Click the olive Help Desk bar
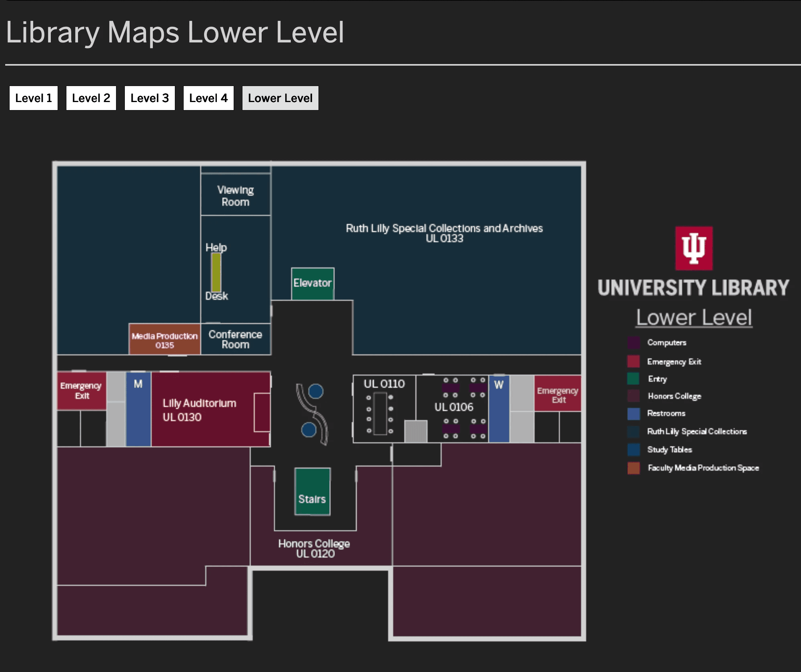 (216, 272)
